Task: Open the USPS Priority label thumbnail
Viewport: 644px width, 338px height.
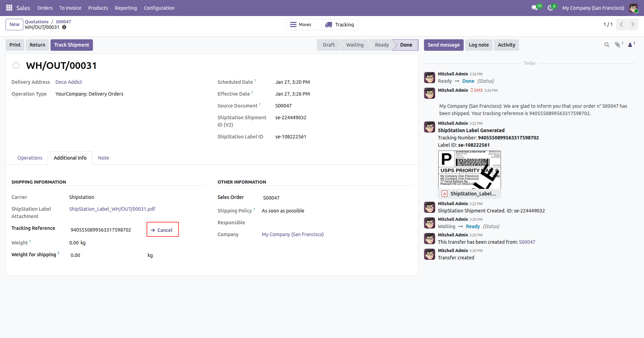Action: tap(470, 170)
